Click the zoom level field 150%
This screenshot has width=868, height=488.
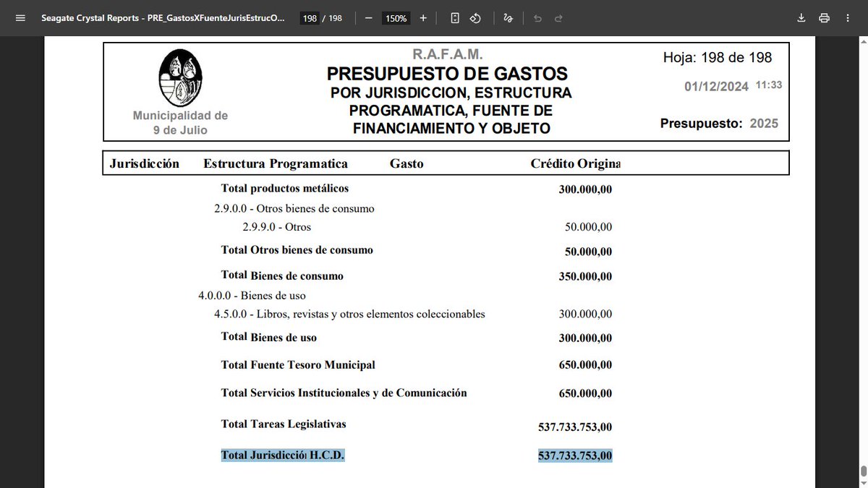click(396, 18)
